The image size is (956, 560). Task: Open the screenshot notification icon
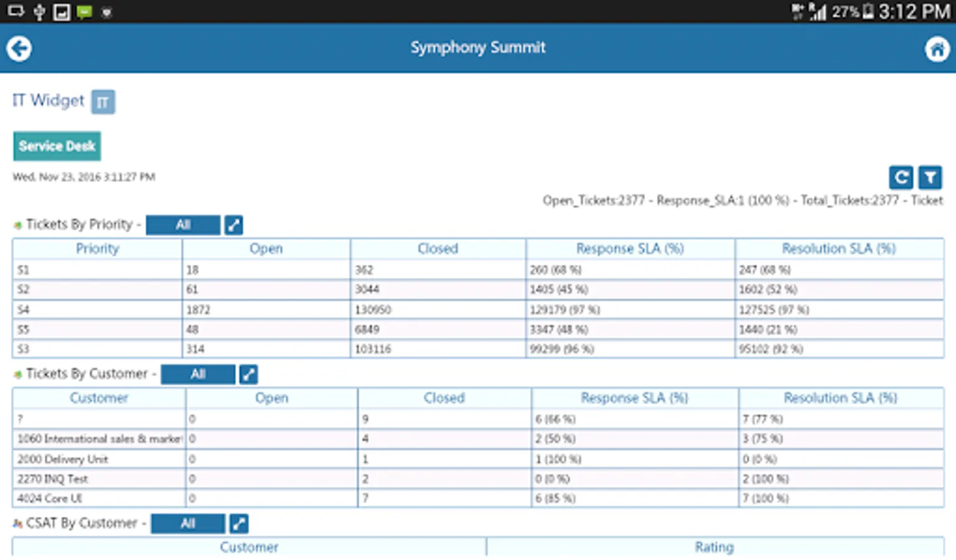[62, 12]
